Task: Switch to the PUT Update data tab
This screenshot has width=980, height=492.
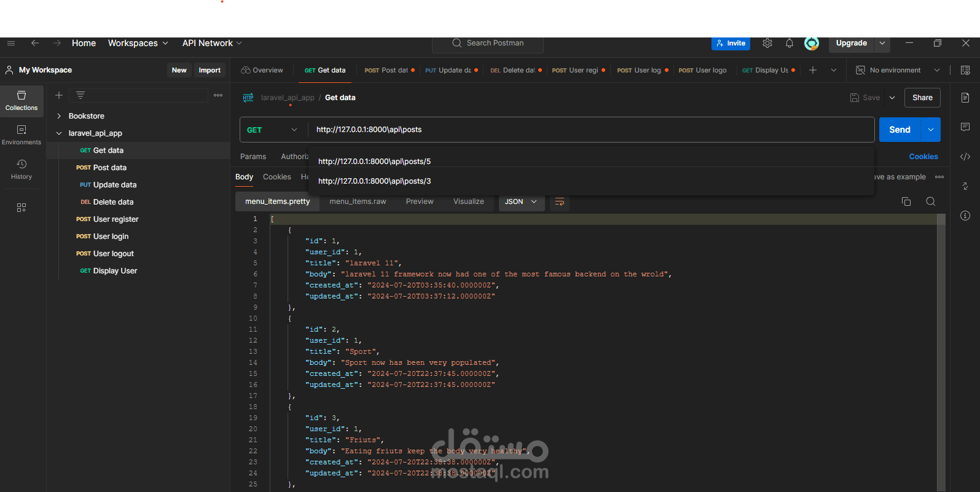Action: [451, 70]
